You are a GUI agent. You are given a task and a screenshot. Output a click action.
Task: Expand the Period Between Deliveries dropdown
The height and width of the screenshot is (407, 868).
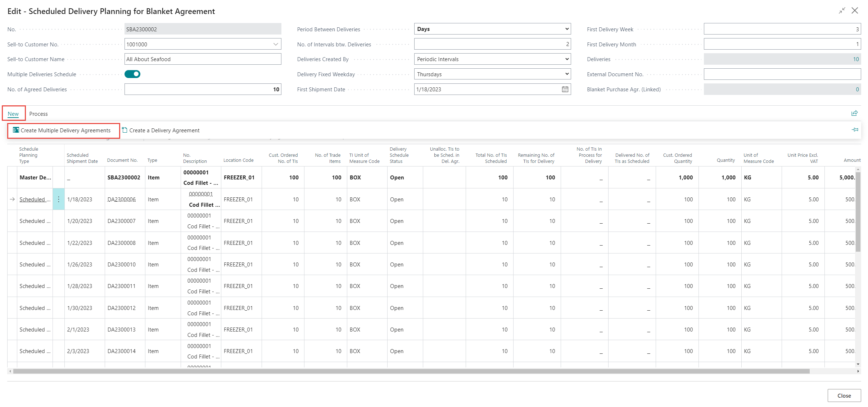pyautogui.click(x=567, y=29)
